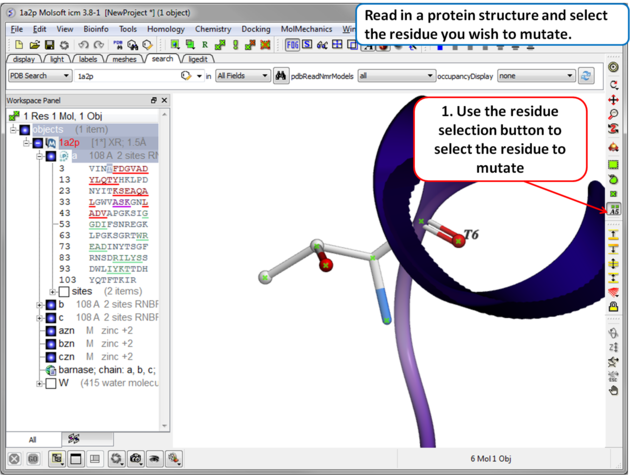Toggle display box for chain b
Screen dimensions: 630x475
pyautogui.click(x=50, y=305)
